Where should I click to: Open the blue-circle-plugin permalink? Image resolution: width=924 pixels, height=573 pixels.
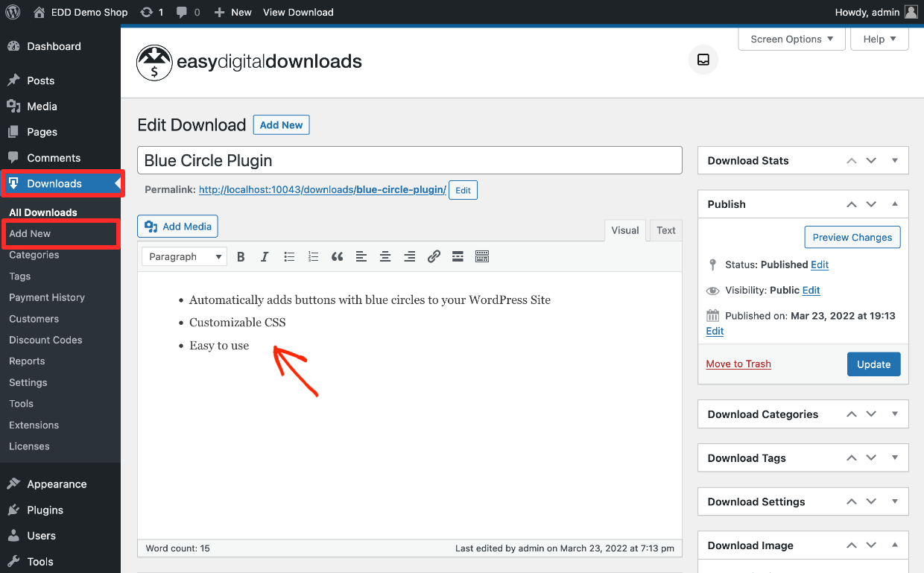[x=322, y=190]
